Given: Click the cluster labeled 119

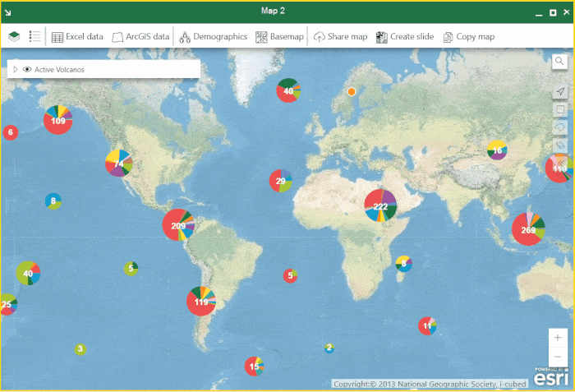Looking at the screenshot, I should (x=201, y=302).
